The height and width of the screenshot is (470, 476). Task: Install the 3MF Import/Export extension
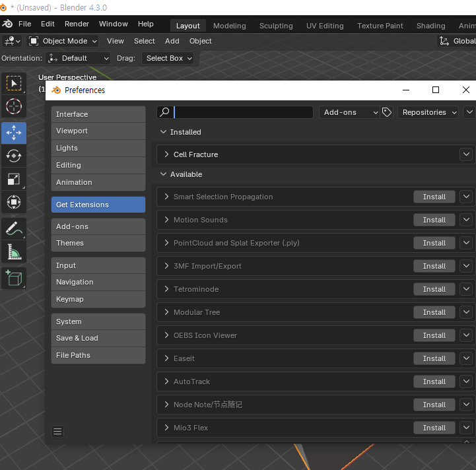[x=434, y=266]
